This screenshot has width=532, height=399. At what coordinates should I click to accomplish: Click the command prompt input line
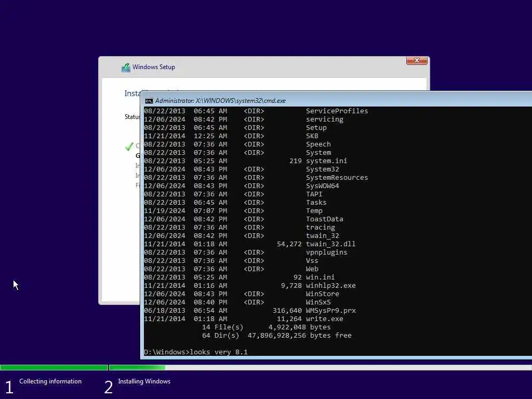196,352
